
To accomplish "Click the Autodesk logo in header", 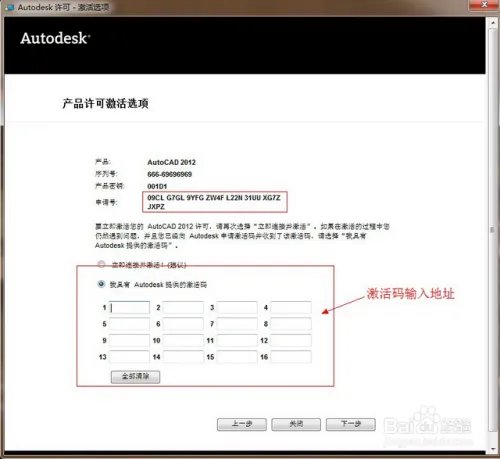I will pos(55,38).
